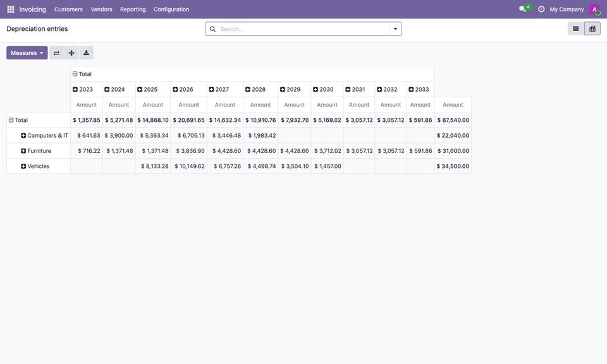Open the Measures dropdown
Viewport: 607px width, 364px height.
27,53
